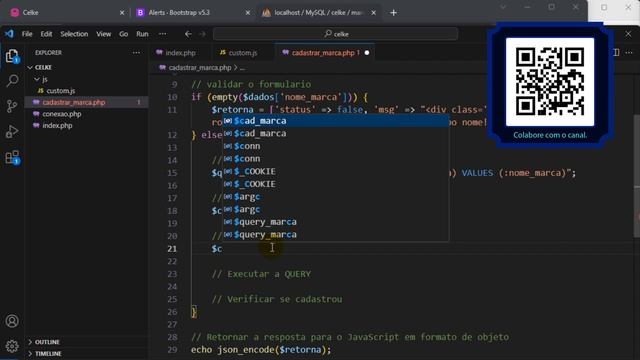Expand the TIMELINE section
This screenshot has width=640, height=360.
coord(86,353)
